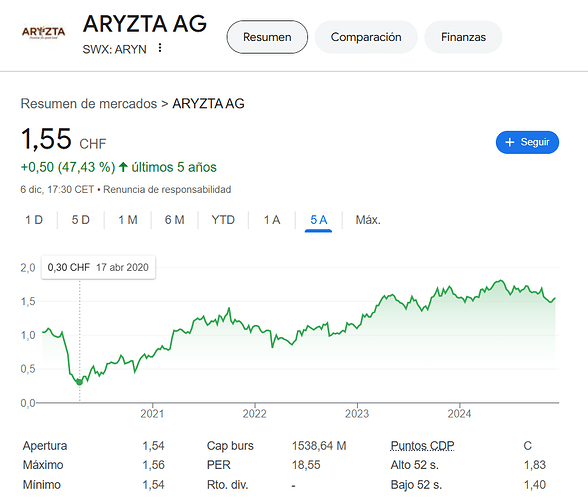Click the plus icon in Seguir button
This screenshot has width=588, height=500.
[x=509, y=142]
